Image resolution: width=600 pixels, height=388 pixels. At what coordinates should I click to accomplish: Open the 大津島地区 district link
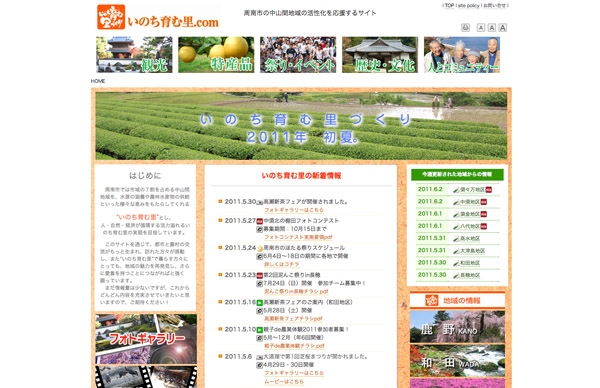coord(472,251)
